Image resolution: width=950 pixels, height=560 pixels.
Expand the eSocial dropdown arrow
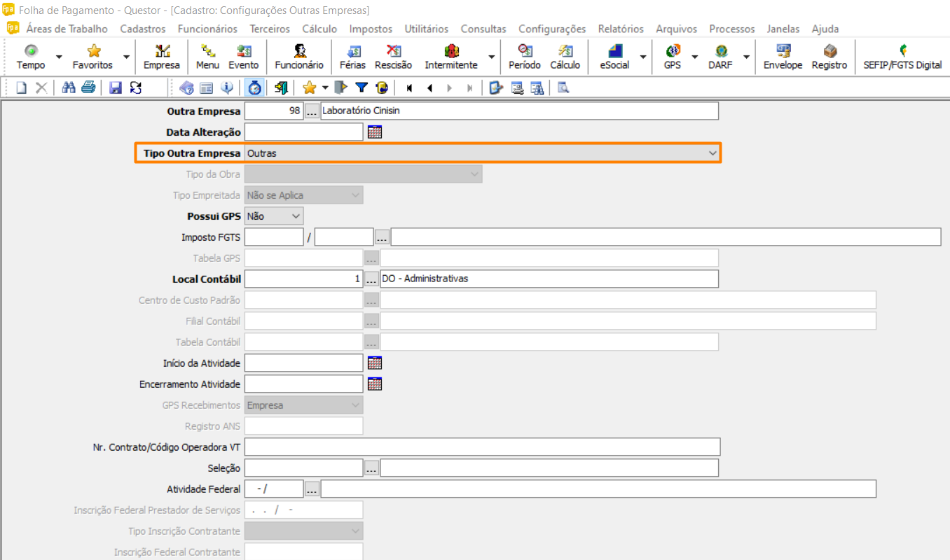643,57
